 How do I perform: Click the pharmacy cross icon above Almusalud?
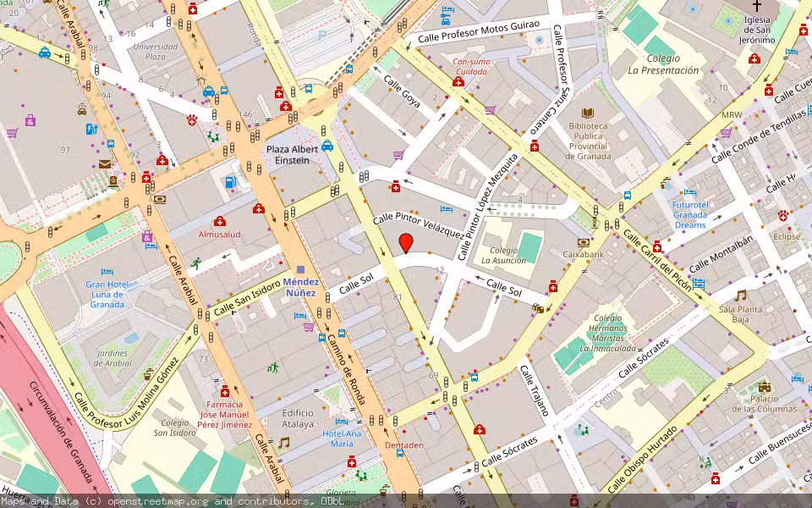coord(220,221)
